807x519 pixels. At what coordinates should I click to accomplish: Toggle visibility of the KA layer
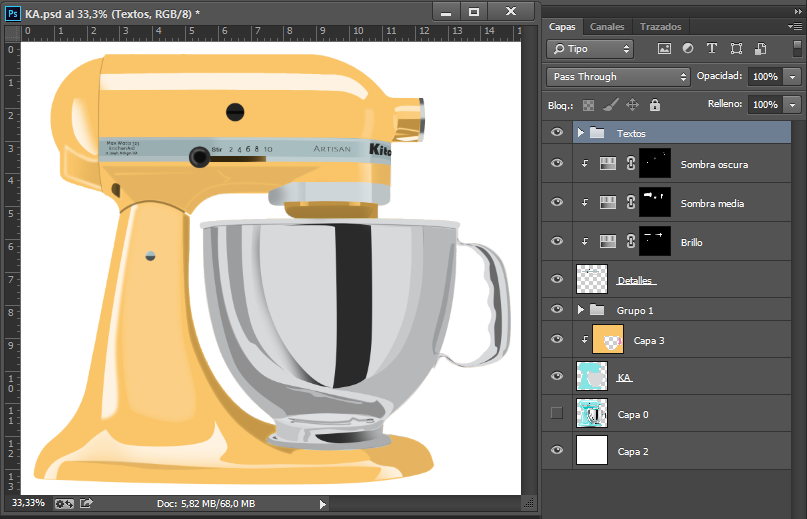557,376
